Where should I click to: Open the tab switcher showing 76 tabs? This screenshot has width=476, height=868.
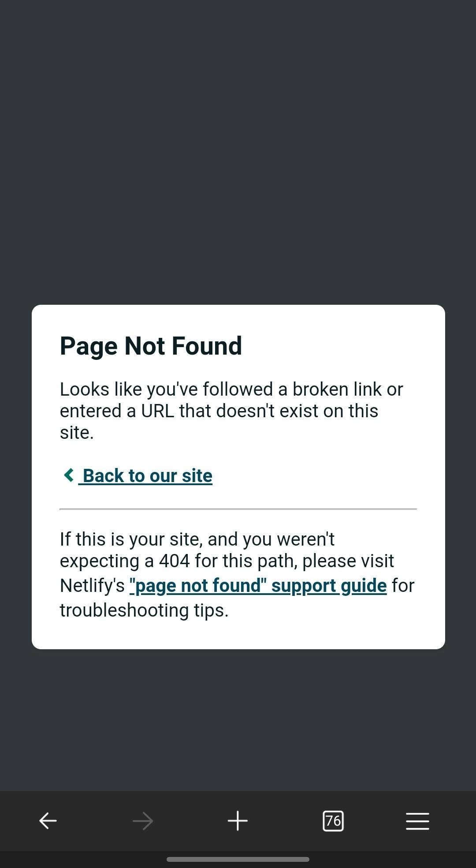pos(333,821)
